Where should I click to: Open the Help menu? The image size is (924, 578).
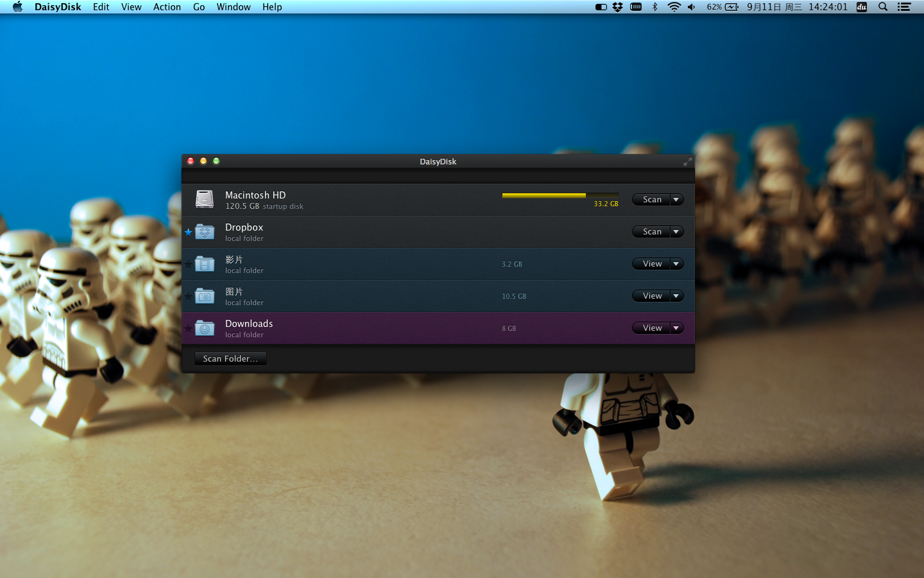coord(272,7)
